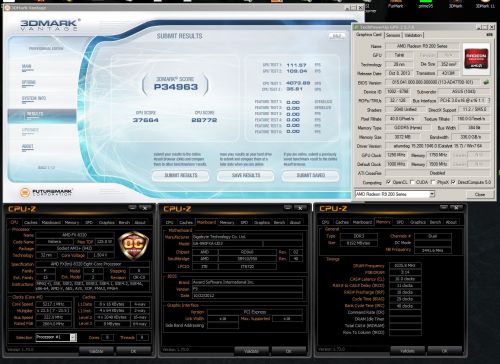Click the Award Software BIOS brand field
The image size is (500, 364).
(x=247, y=282)
